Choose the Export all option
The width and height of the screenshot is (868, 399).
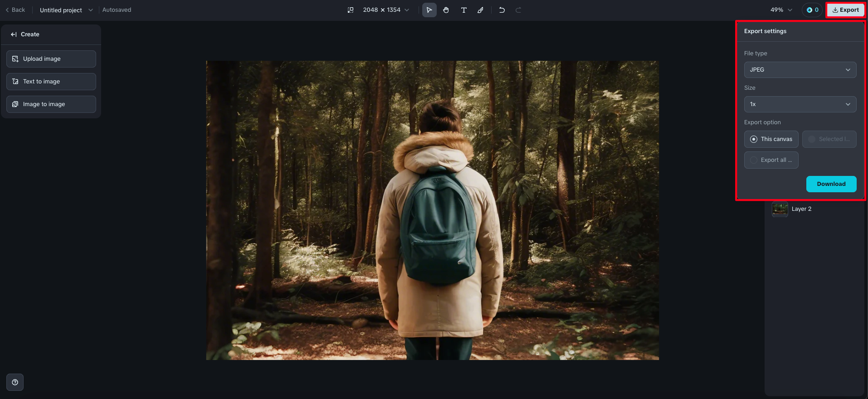tap(771, 160)
